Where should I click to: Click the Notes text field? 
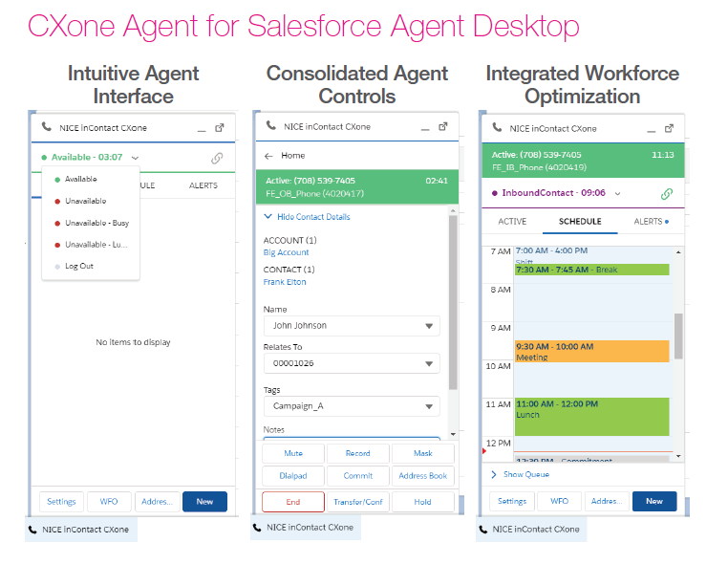tap(352, 438)
